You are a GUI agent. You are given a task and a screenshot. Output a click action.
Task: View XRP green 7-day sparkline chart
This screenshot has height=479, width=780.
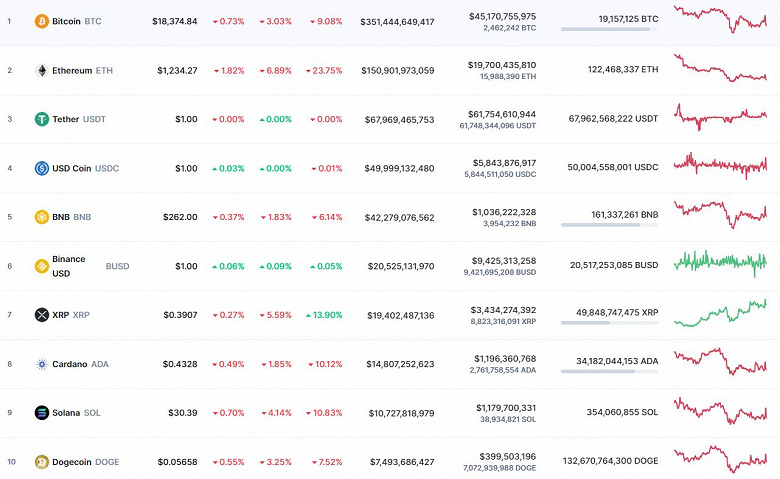coord(720,312)
